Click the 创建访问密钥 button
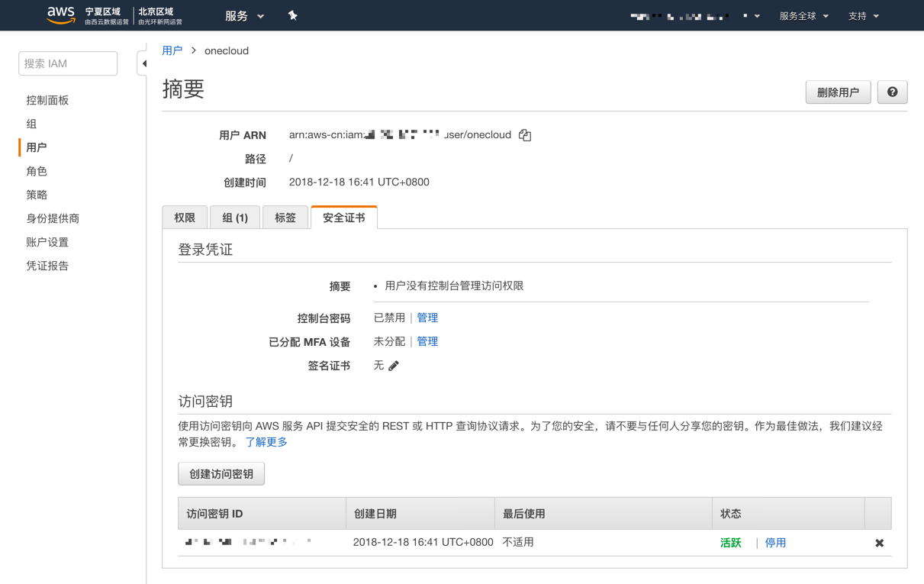Viewport: 924px width, 584px height. pyautogui.click(x=221, y=474)
